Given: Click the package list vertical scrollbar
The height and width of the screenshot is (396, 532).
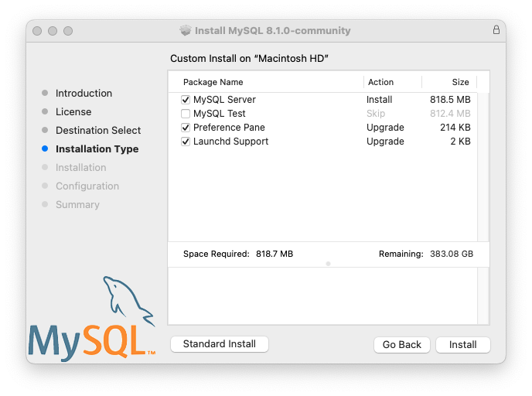Looking at the screenshot, I should [x=483, y=166].
